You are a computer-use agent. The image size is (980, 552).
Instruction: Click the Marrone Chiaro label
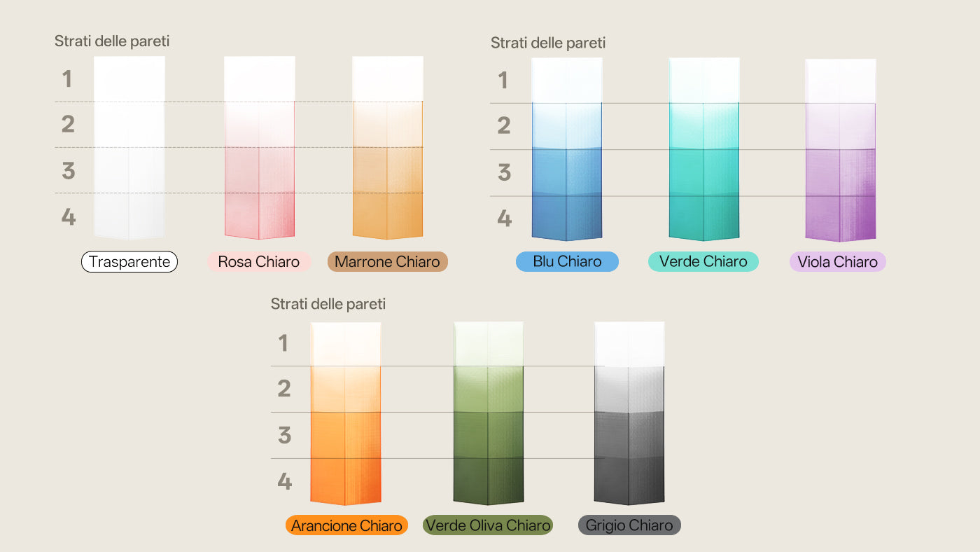click(388, 262)
